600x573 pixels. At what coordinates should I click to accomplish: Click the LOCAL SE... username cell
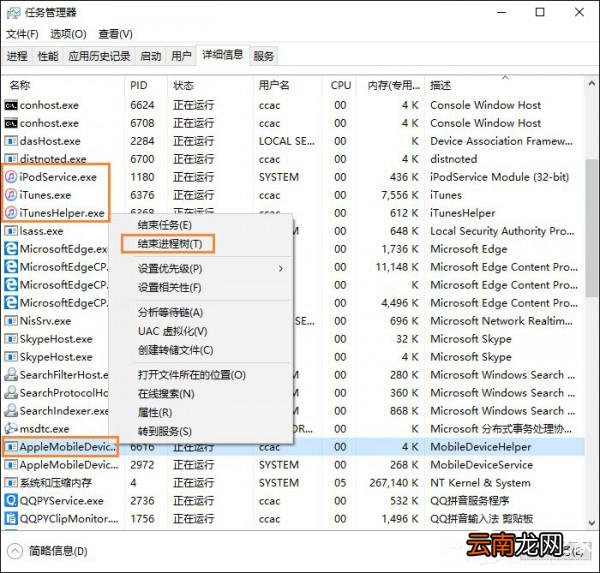click(287, 141)
